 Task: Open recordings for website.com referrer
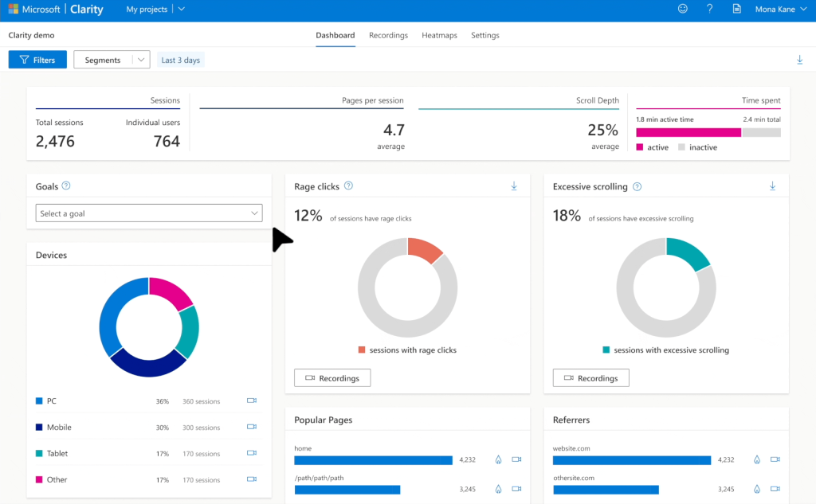[x=775, y=459]
